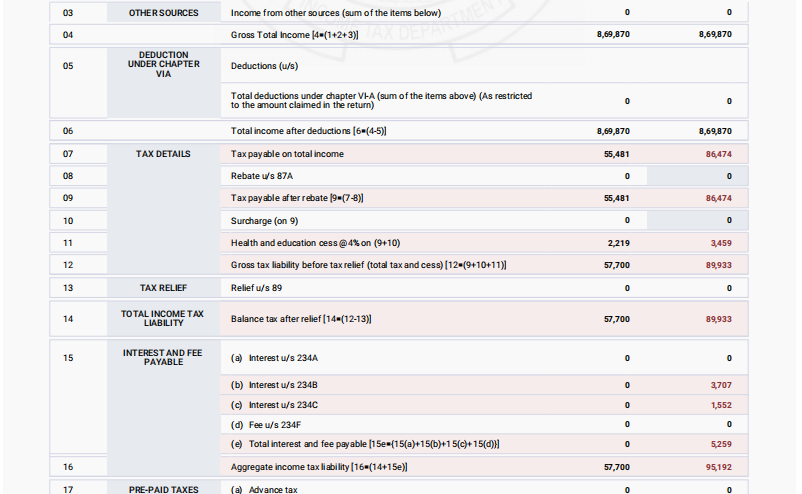The height and width of the screenshot is (494, 802).
Task: Select 'Total income after deductions' row label
Action: (x=308, y=131)
